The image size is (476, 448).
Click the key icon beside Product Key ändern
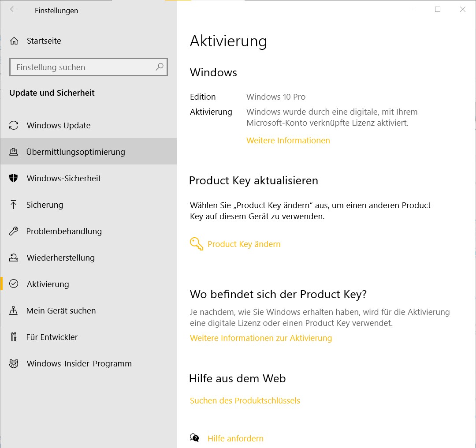[197, 243]
